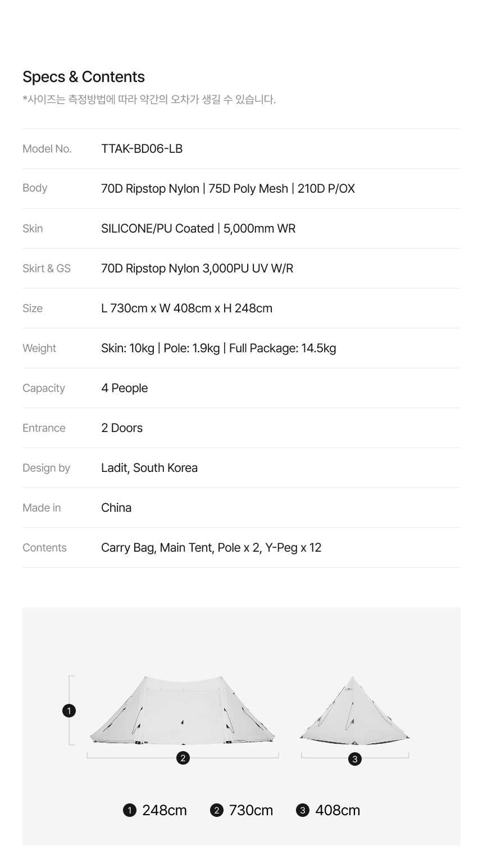Click the Contents list with Carry Bag
Viewport: 483px width, 868px height.
(x=211, y=548)
